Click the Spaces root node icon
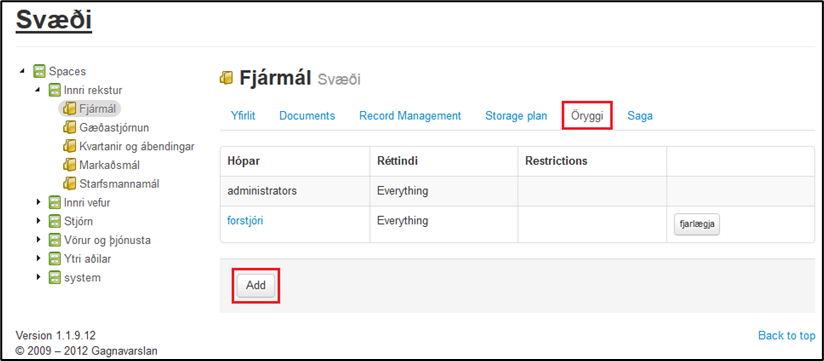824x361 pixels. click(39, 71)
